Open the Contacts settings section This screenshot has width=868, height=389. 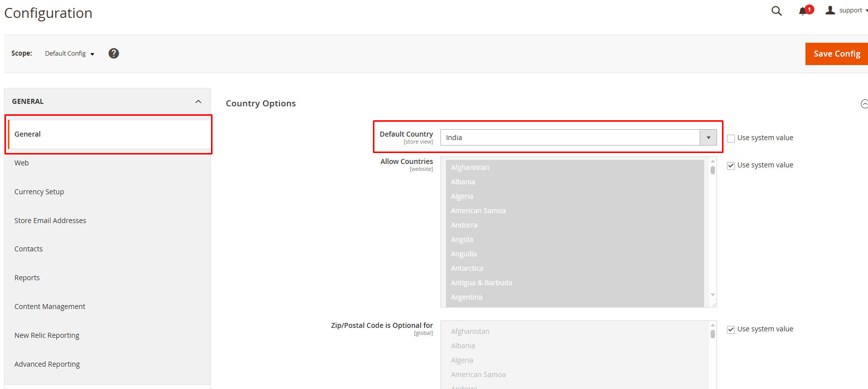coord(28,249)
